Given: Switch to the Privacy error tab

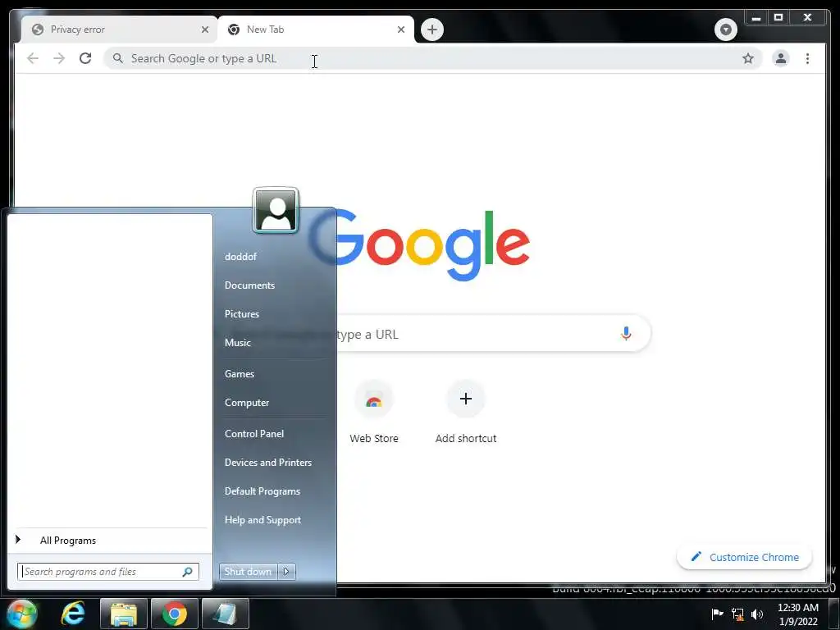Looking at the screenshot, I should (119, 30).
